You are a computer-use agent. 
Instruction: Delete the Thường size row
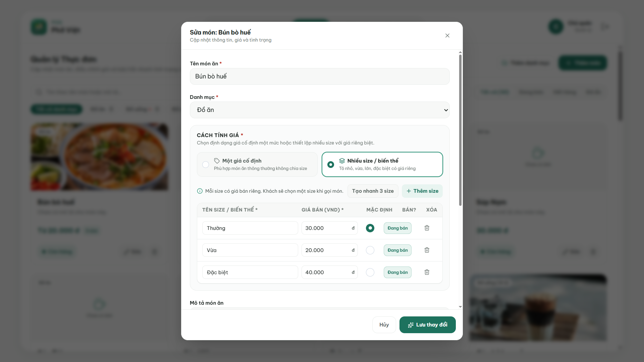click(427, 228)
